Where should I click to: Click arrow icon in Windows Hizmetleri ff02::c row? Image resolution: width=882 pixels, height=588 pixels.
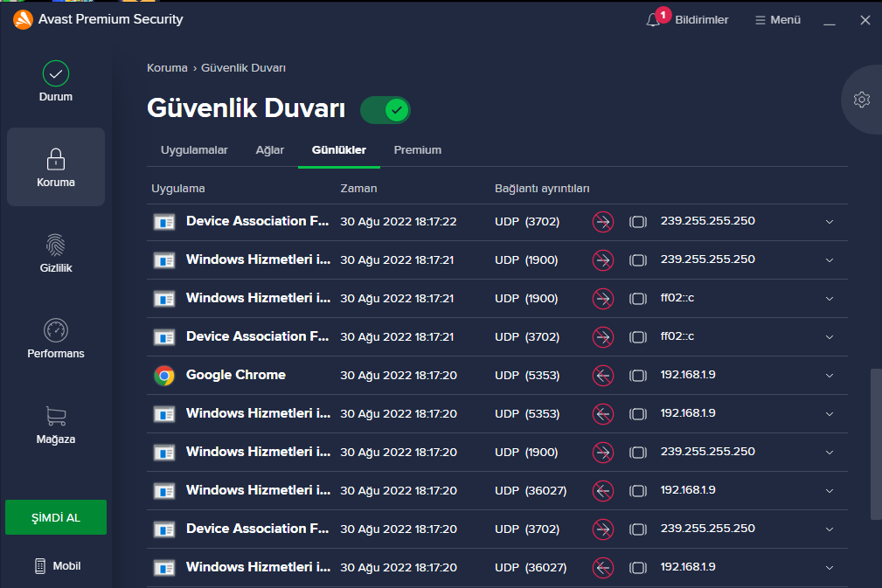(603, 299)
